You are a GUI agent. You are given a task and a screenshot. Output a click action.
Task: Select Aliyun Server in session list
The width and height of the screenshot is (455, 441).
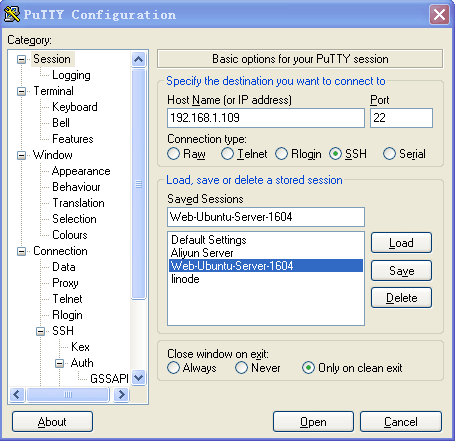pyautogui.click(x=266, y=253)
